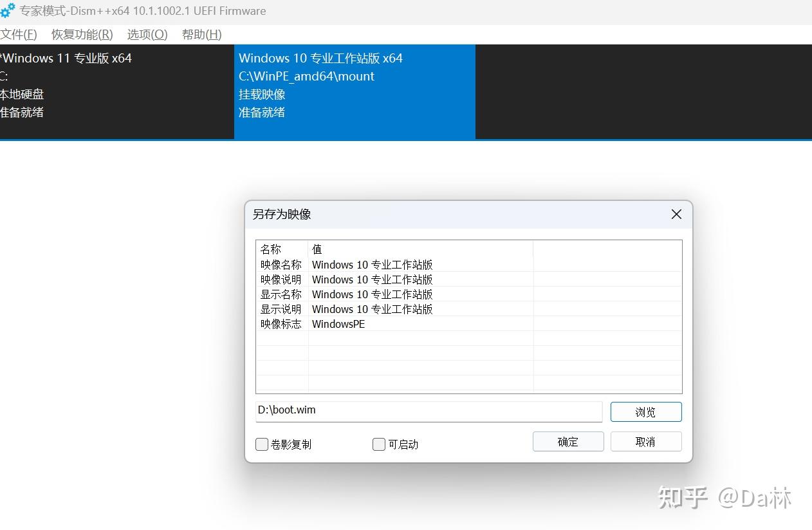The image size is (812, 530).
Task: Select the 映像名称 row label
Action: [281, 265]
